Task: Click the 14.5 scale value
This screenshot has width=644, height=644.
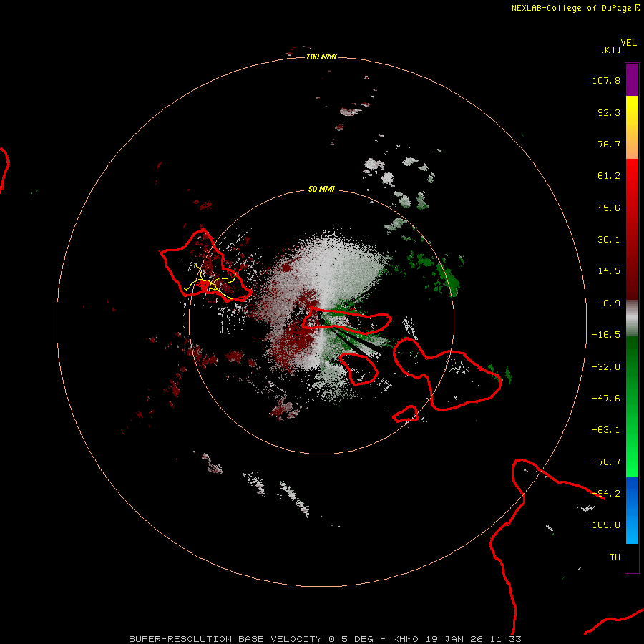Action: point(609,271)
